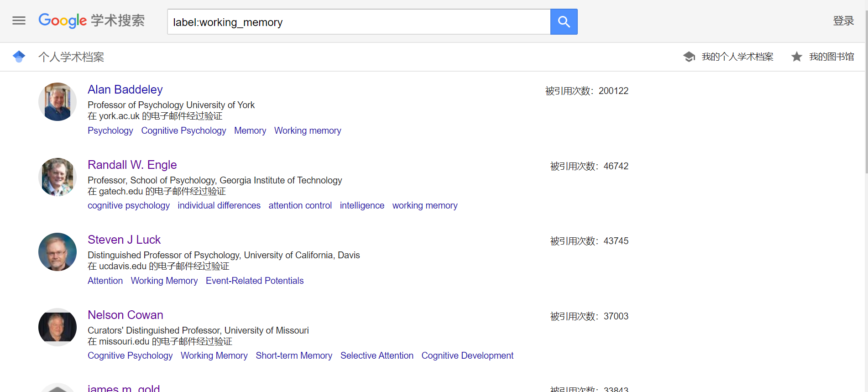Open the Randall W. Engle profile link
The width and height of the screenshot is (868, 392).
[132, 165]
